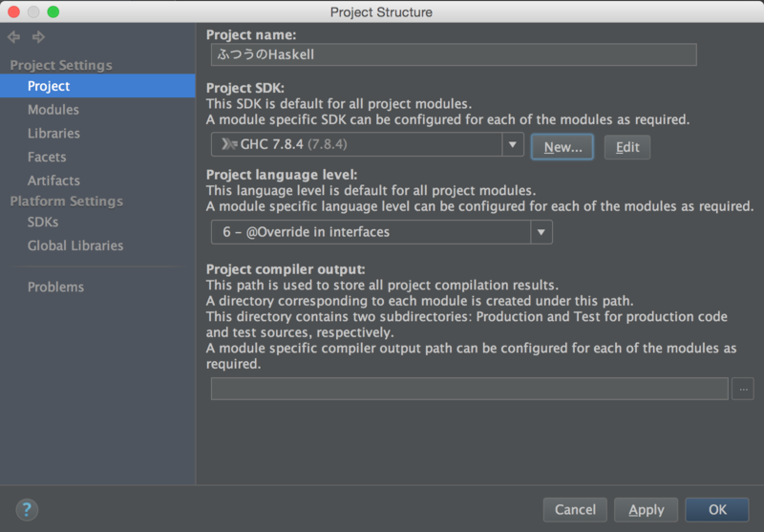Click the 'Project language level:' label
The width and height of the screenshot is (764, 532).
(282, 175)
